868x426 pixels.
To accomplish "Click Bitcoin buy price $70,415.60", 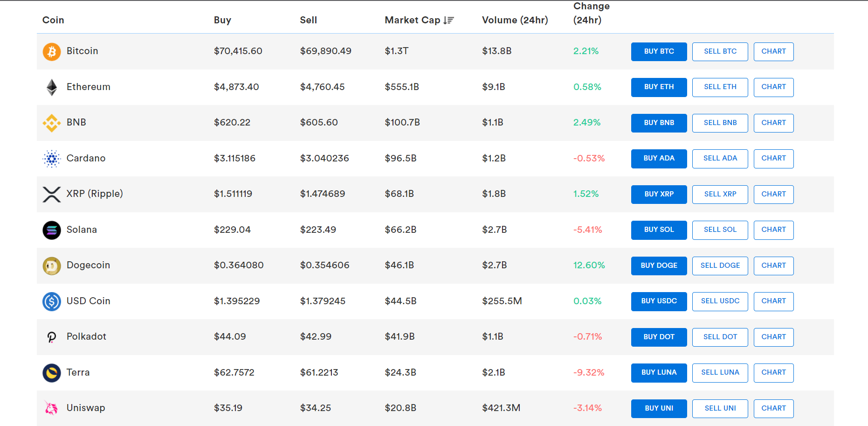I will click(238, 51).
